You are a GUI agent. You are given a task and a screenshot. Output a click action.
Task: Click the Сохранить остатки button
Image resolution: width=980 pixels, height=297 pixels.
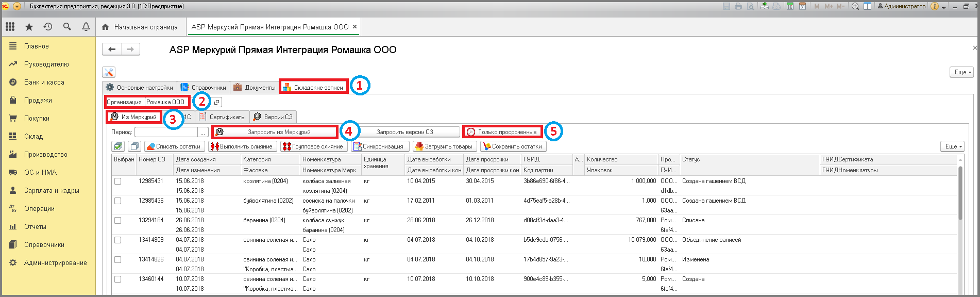[513, 146]
